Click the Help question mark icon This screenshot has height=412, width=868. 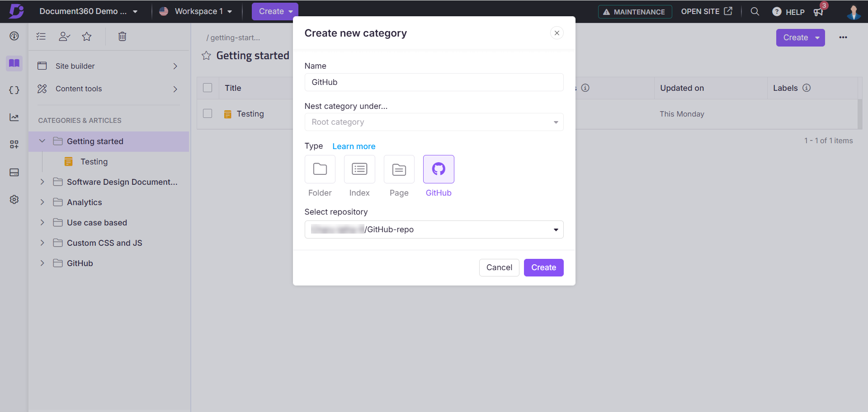coord(777,12)
